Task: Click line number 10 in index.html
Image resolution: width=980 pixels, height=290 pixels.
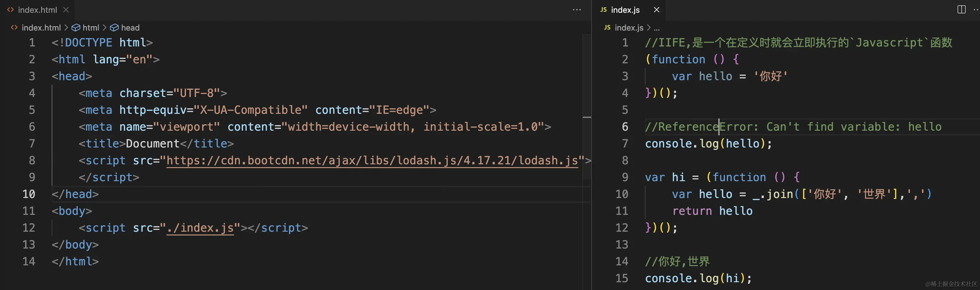Action: click(29, 194)
